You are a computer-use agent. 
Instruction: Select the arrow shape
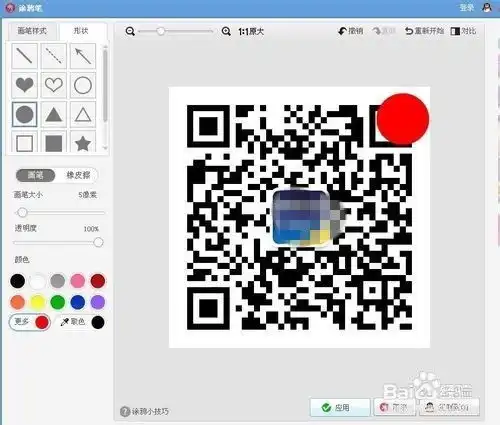(x=83, y=56)
